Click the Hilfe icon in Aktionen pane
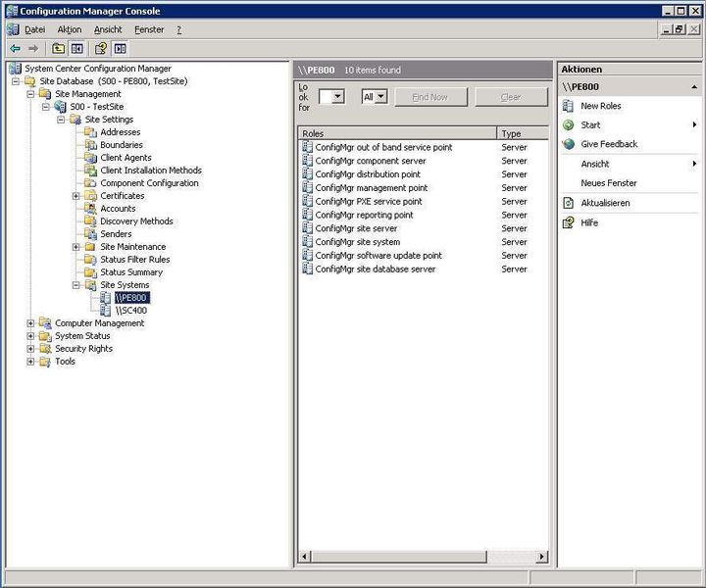The height and width of the screenshot is (588, 706). pos(568,222)
